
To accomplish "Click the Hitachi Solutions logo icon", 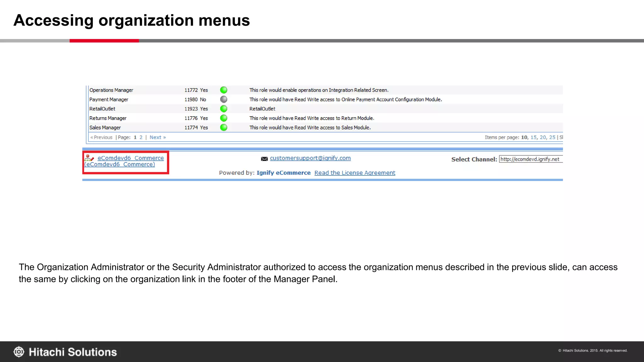I will [19, 352].
